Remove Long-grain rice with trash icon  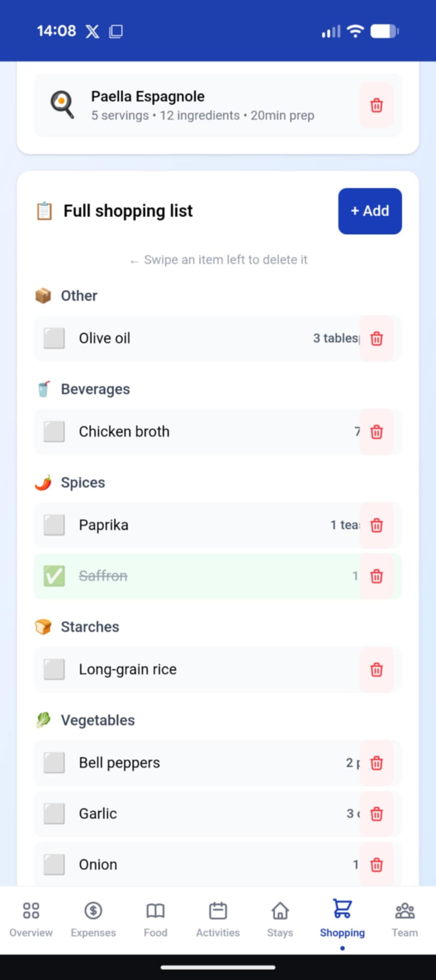(x=376, y=669)
